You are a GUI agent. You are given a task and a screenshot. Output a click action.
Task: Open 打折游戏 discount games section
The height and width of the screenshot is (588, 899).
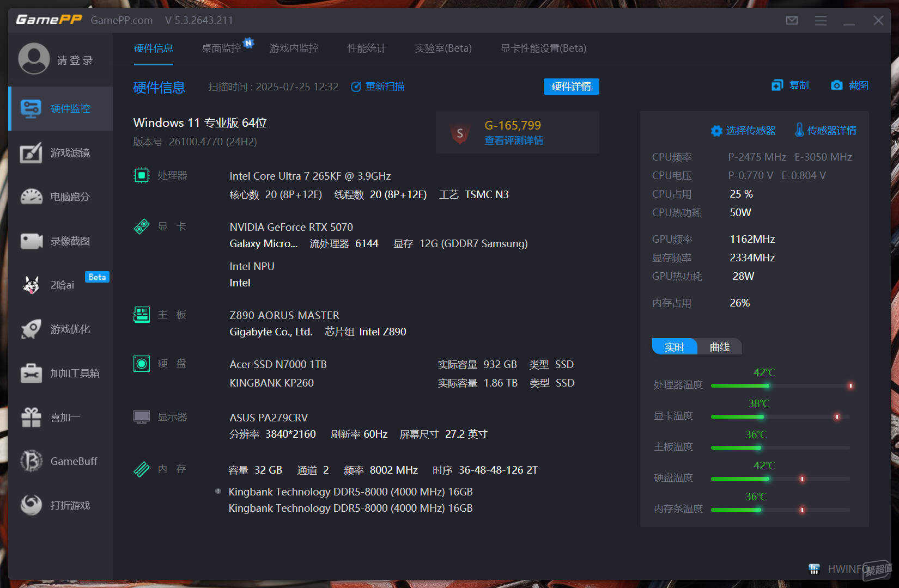[60, 505]
